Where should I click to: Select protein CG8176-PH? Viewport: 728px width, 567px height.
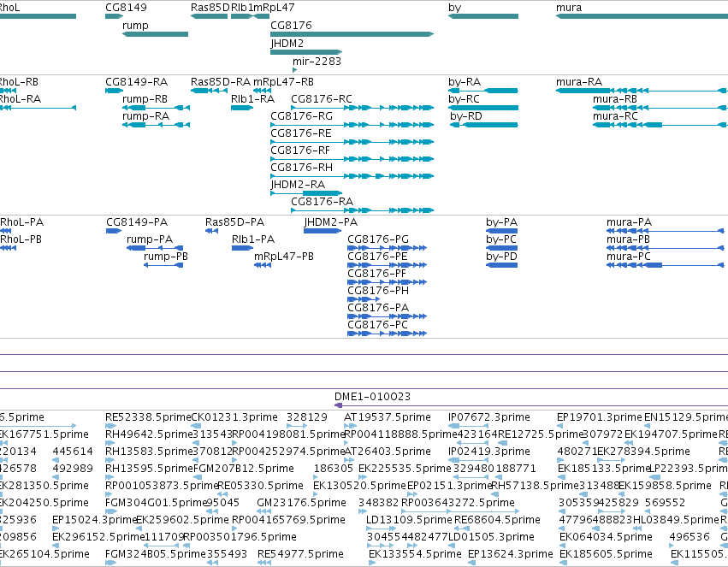coord(364,299)
